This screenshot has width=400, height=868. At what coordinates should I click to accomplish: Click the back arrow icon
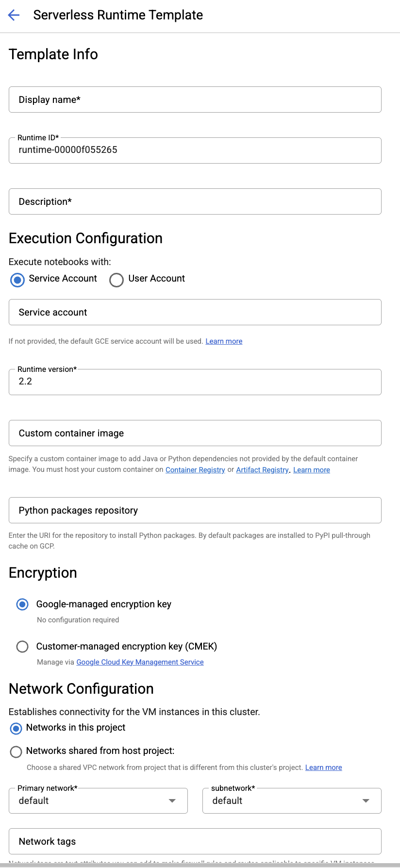pyautogui.click(x=14, y=15)
